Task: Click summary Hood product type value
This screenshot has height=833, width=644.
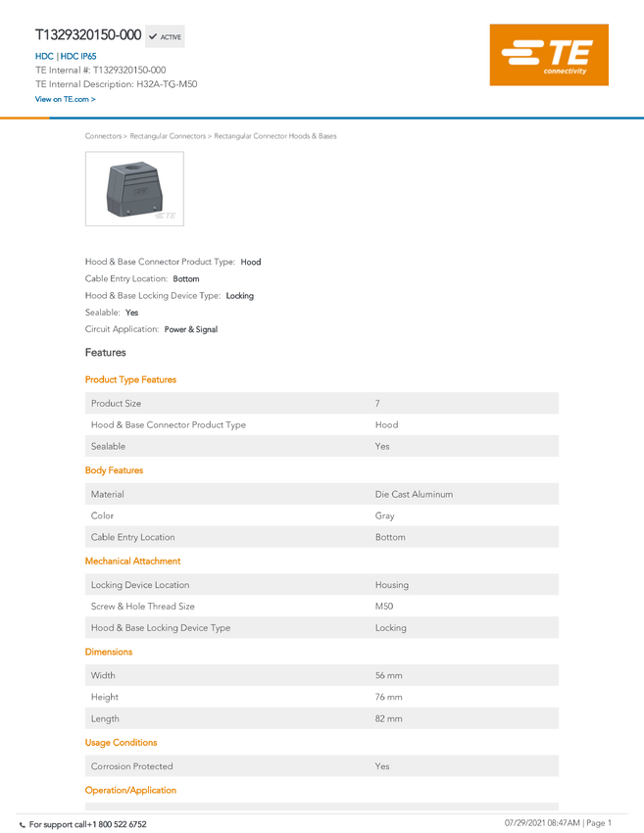Action: (x=251, y=263)
